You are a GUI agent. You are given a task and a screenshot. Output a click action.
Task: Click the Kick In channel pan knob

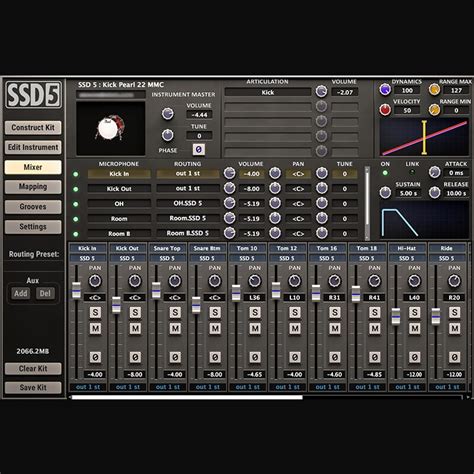(x=95, y=281)
